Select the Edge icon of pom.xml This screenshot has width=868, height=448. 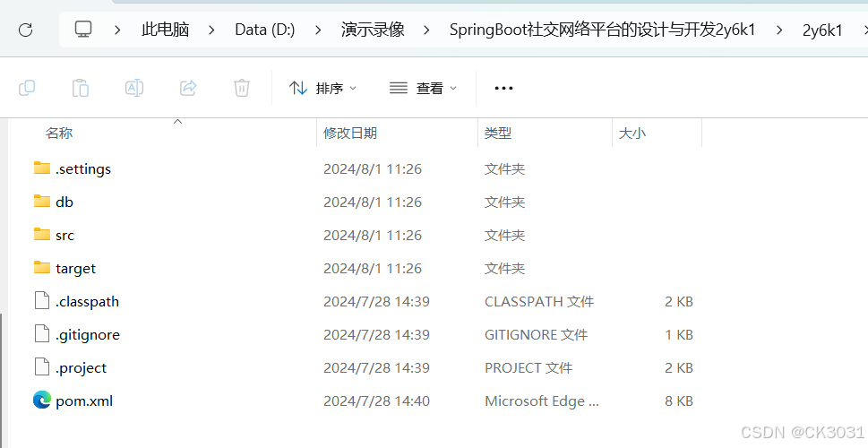(x=42, y=401)
